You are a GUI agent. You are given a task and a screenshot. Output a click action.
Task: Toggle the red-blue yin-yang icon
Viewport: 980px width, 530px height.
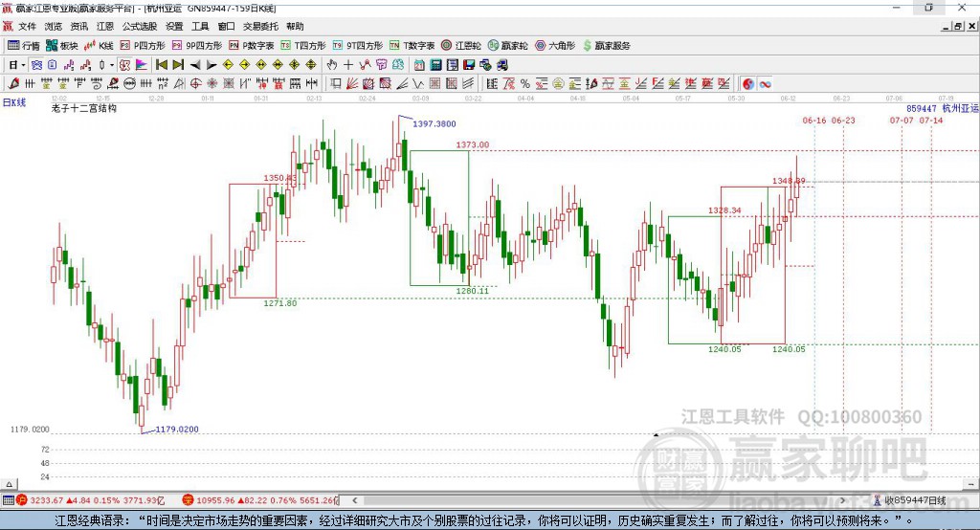[x=748, y=84]
